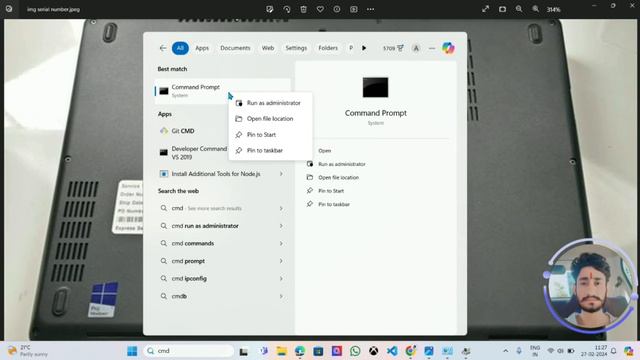The height and width of the screenshot is (360, 640).
Task: Open the See more three-dots menu in Photos
Action: click(370, 9)
